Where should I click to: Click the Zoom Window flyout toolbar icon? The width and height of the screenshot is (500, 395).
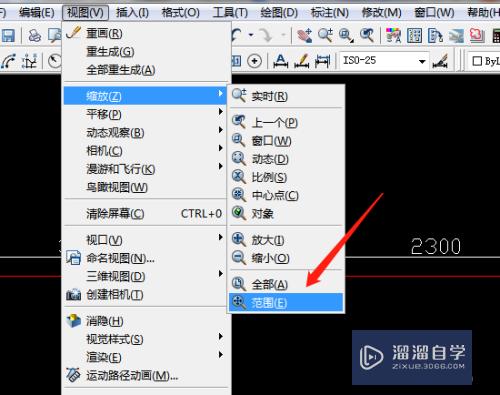346,35
